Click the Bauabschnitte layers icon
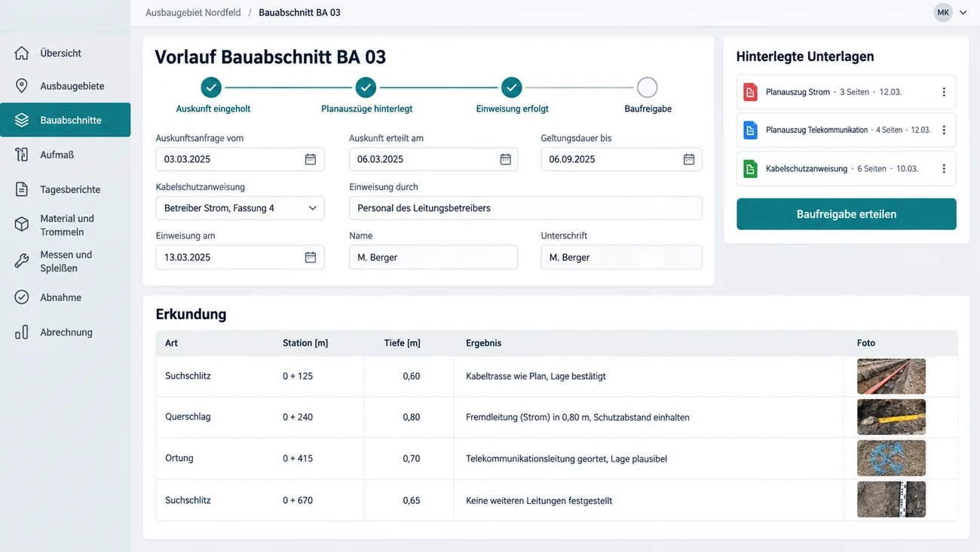The image size is (980, 552). pyautogui.click(x=22, y=120)
